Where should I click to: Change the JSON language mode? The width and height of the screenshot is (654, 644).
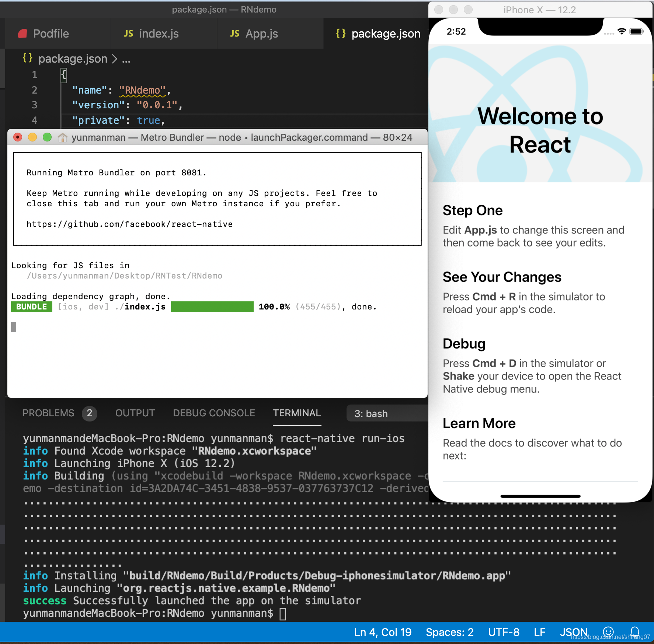(574, 632)
